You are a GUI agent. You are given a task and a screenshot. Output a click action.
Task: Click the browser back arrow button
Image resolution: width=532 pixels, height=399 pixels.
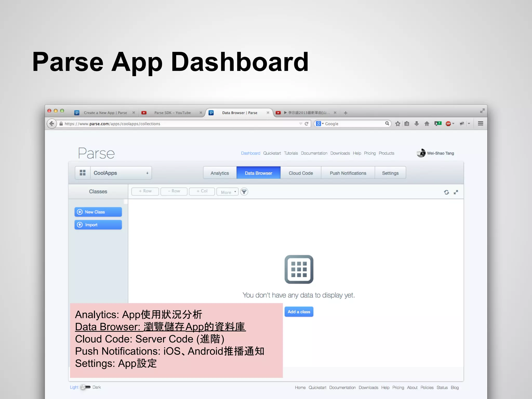pyautogui.click(x=52, y=124)
